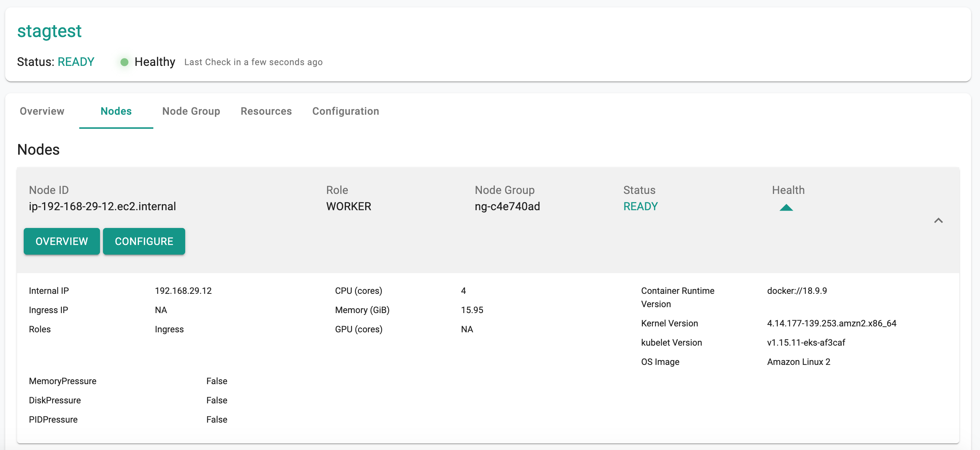Toggle MemoryPressure false status indicator
Viewport: 980px width, 450px height.
(x=217, y=381)
